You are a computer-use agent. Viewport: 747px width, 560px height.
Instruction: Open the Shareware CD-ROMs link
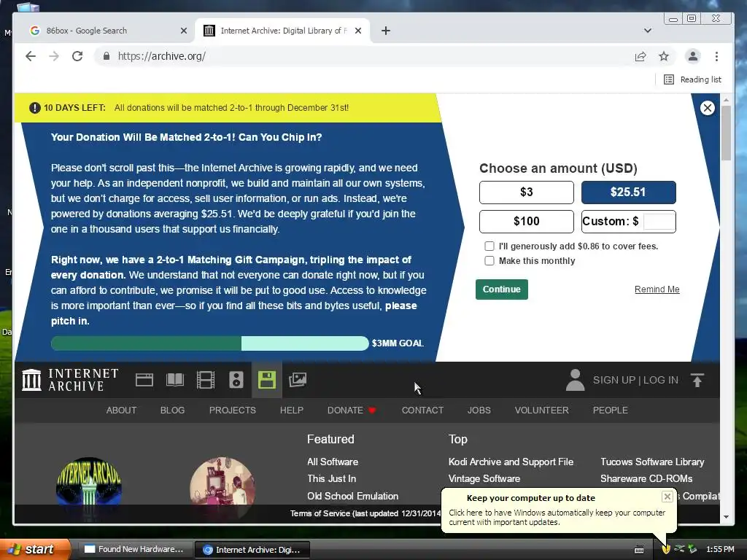646,478
